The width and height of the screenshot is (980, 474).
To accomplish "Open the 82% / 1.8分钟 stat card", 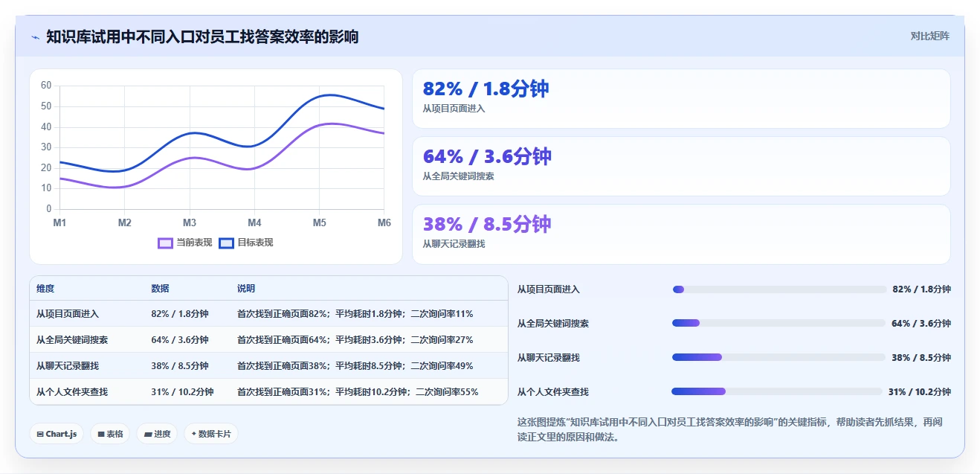I will tap(681, 98).
